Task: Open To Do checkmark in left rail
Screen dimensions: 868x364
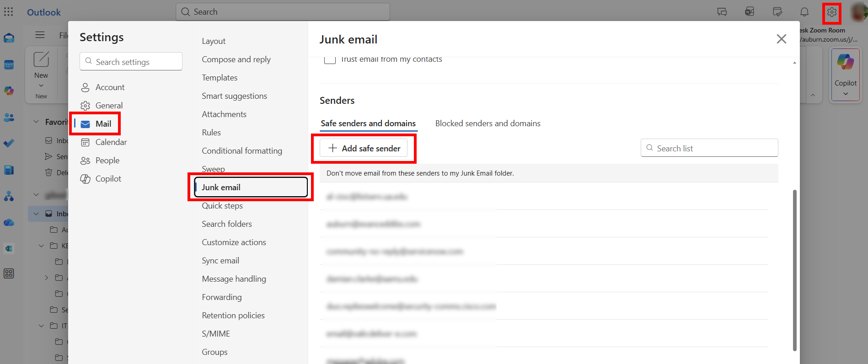Action: click(x=9, y=143)
